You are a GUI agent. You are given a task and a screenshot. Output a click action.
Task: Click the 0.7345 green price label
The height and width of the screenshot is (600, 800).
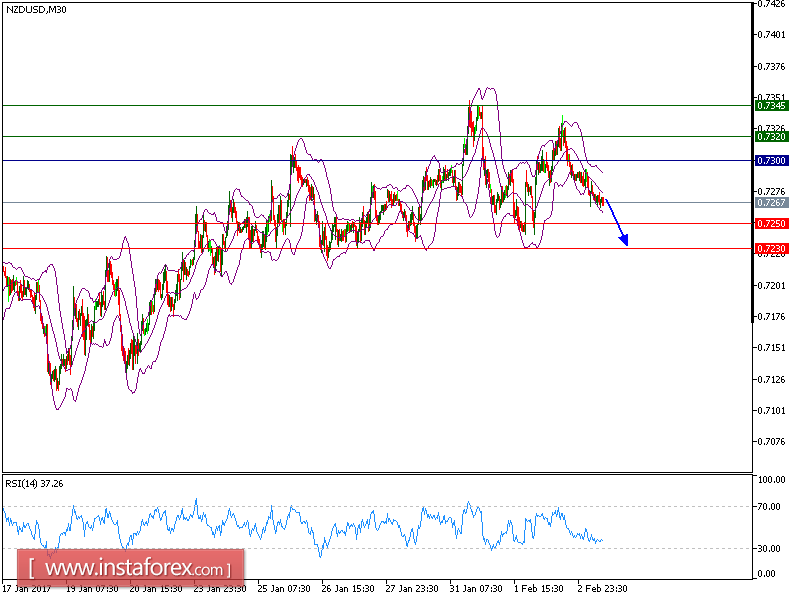click(x=770, y=104)
